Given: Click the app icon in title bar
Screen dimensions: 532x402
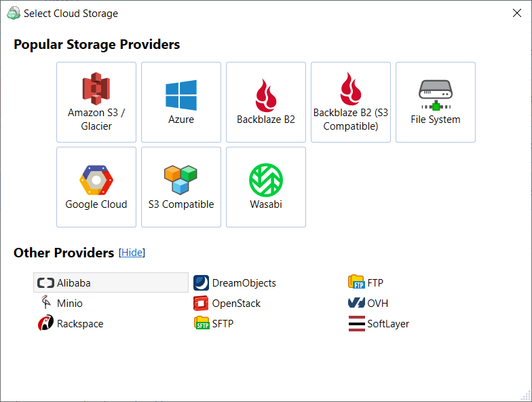Looking at the screenshot, I should tap(13, 13).
